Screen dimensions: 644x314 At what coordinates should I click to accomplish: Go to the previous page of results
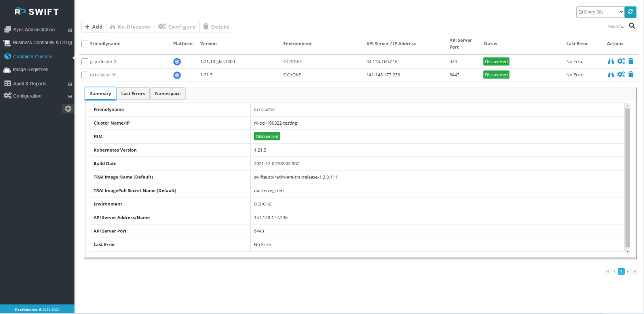pyautogui.click(x=614, y=271)
